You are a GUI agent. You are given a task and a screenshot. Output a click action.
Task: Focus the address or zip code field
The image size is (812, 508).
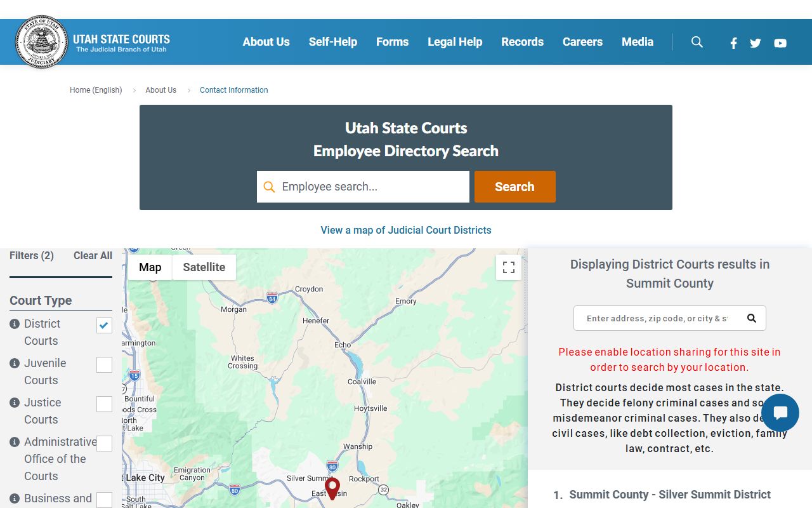tap(657, 318)
